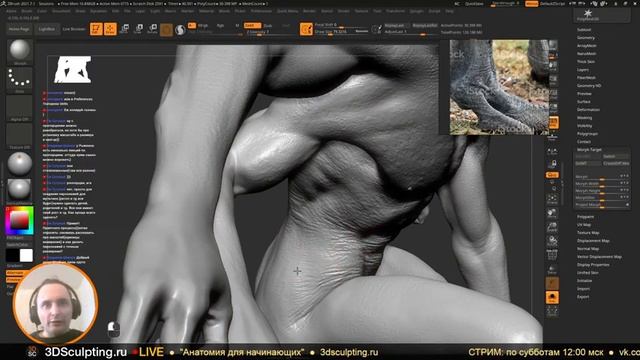Click CreateDiff Mesh button
640x360 pixels.
coord(616,163)
